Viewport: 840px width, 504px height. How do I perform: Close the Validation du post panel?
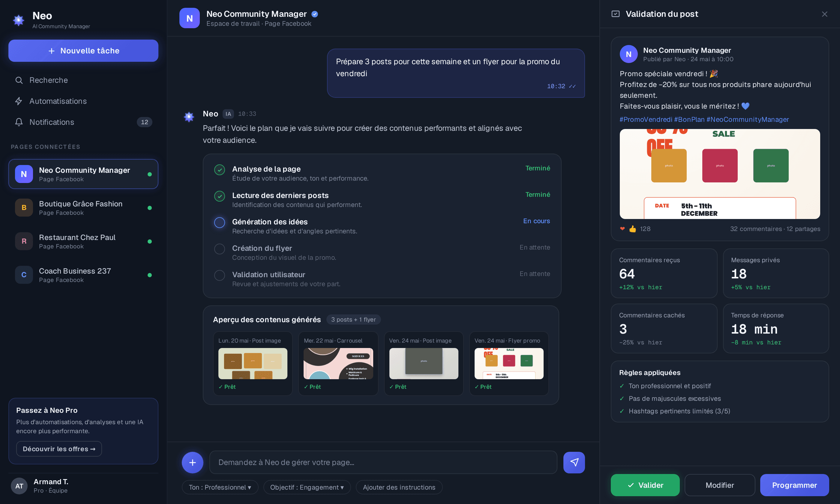tap(824, 14)
